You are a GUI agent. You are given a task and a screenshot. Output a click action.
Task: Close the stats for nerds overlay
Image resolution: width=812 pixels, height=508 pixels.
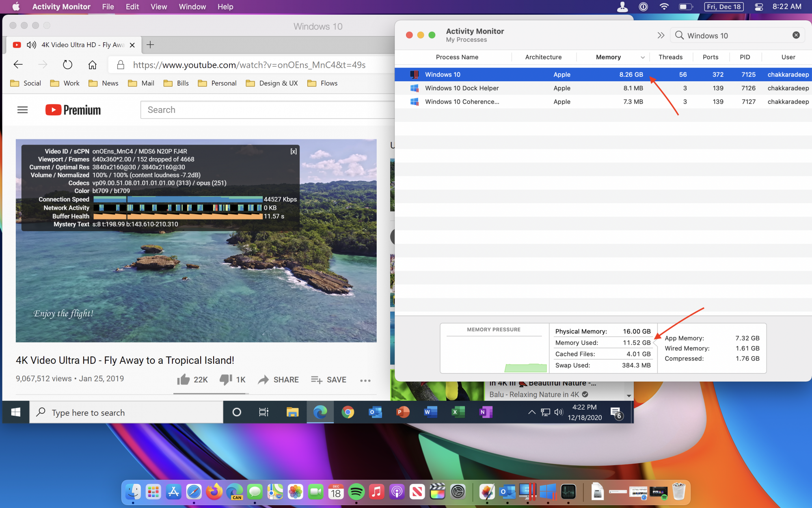294,151
